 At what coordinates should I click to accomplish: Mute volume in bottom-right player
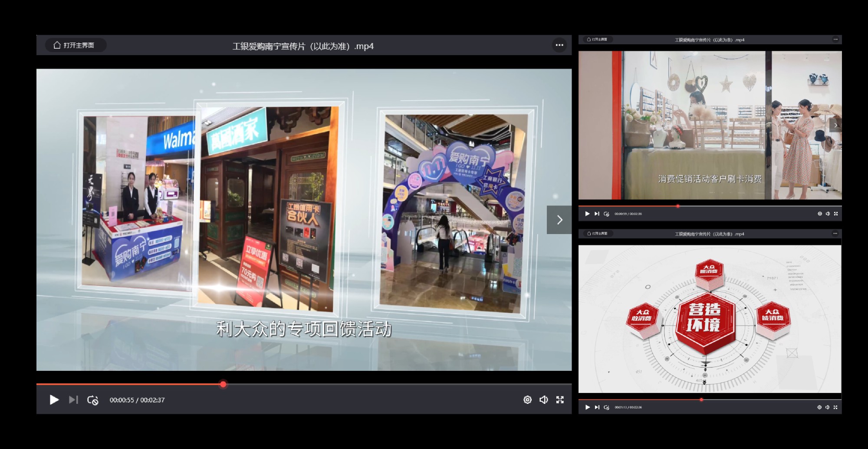point(827,407)
